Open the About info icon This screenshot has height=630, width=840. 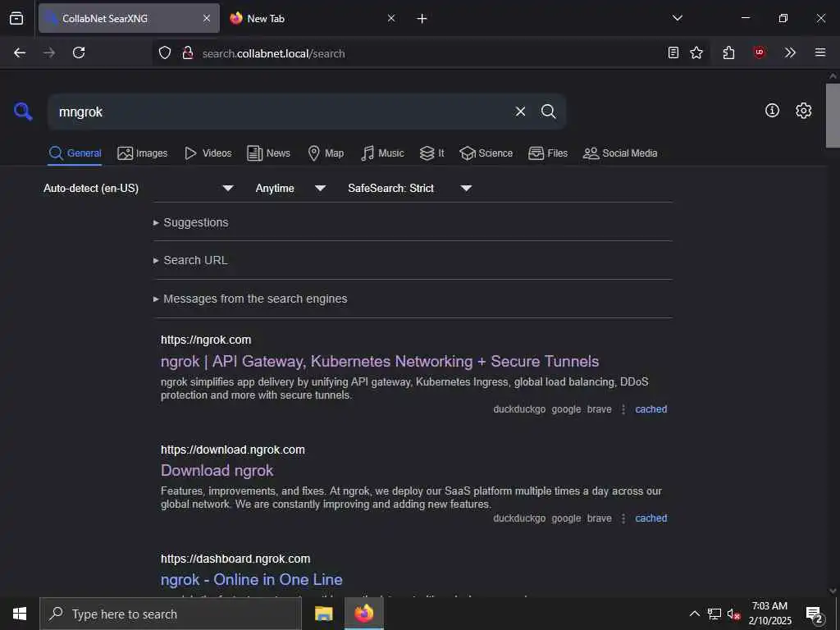tap(772, 111)
